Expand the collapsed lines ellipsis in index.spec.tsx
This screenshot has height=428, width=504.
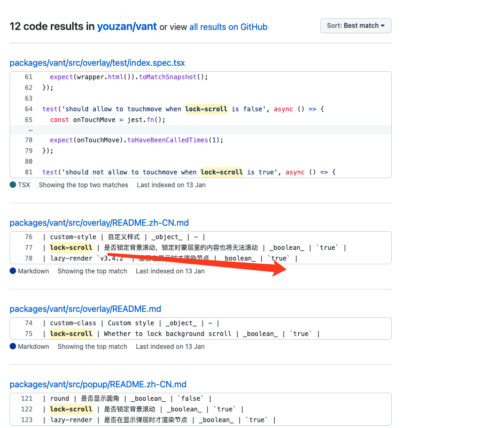click(x=30, y=130)
